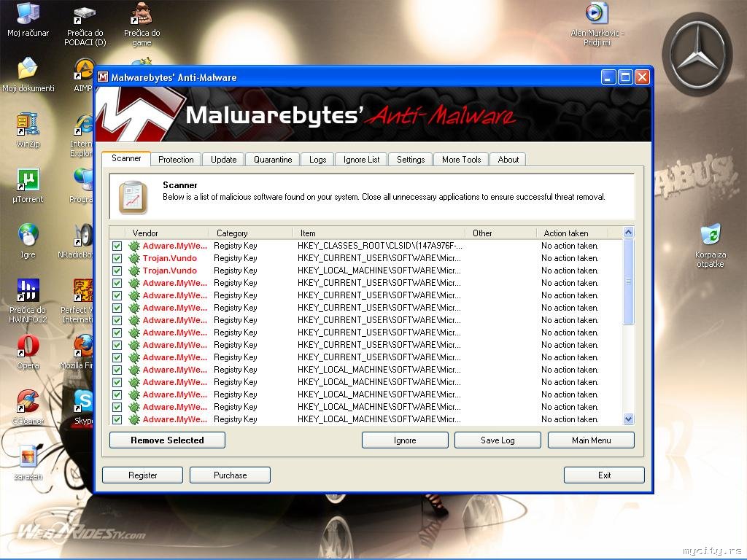Uncheck last visible Adware.MyWe row checkbox
Viewport: 747px width, 560px height.
point(117,419)
